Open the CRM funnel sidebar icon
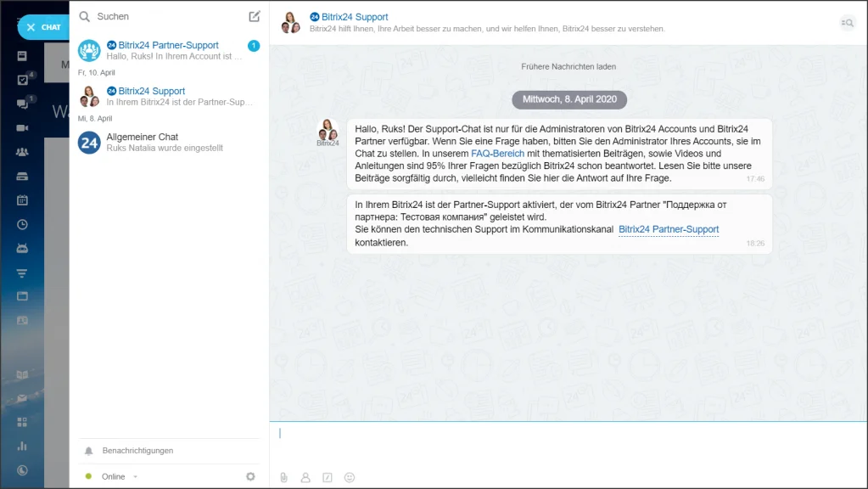Image resolution: width=868 pixels, height=489 pixels. (x=22, y=273)
